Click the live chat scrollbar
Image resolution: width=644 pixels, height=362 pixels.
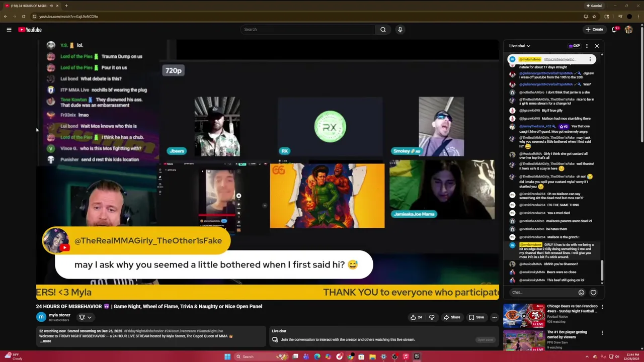(601, 270)
